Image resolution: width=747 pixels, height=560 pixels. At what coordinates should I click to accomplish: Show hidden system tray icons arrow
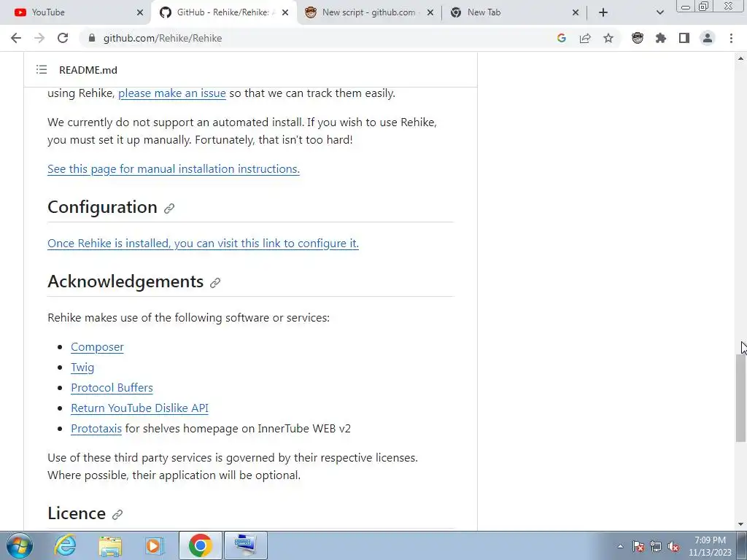(620, 546)
